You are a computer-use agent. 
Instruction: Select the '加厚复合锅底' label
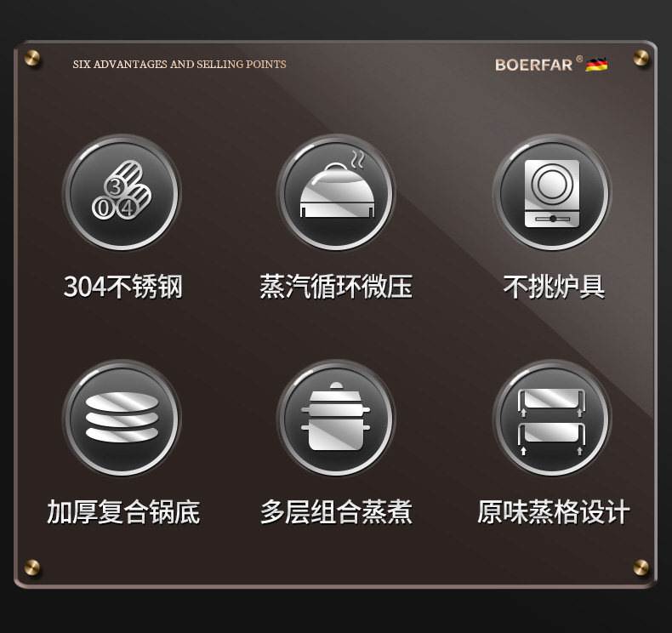click(123, 511)
